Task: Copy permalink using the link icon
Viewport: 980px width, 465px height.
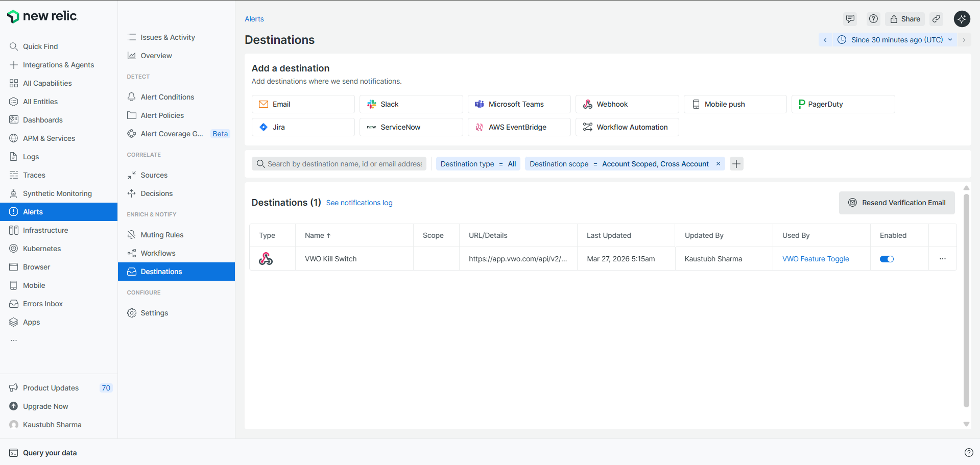Action: tap(937, 19)
